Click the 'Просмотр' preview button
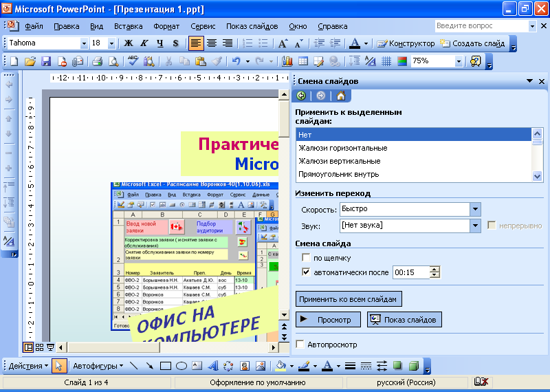This screenshot has width=550, height=392. point(329,319)
